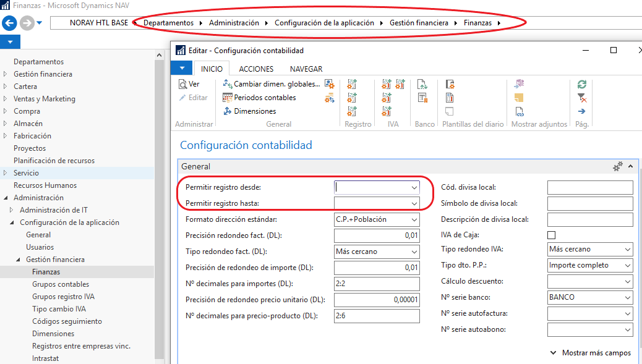Click the grey forward navigation arrow
642x364 pixels.
point(27,23)
